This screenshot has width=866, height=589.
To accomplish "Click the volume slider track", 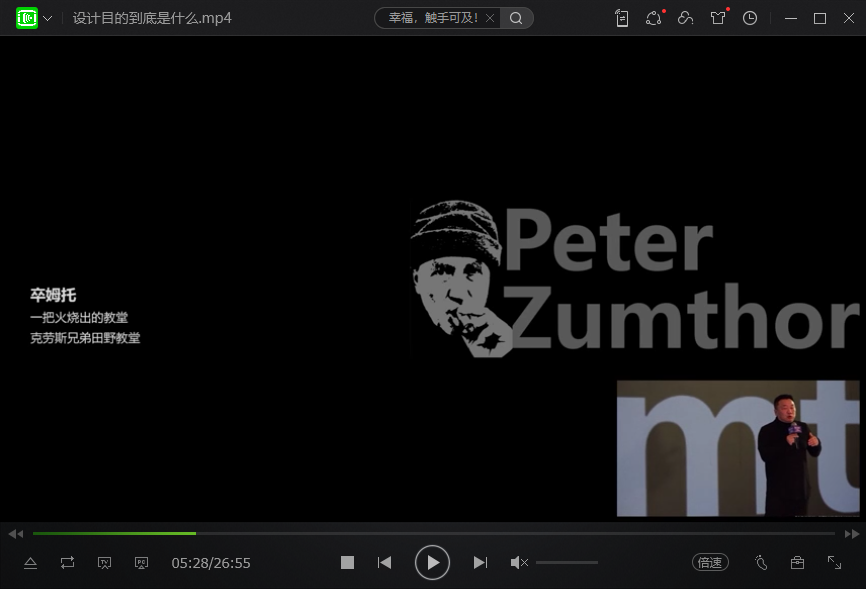I will pyautogui.click(x=566, y=563).
